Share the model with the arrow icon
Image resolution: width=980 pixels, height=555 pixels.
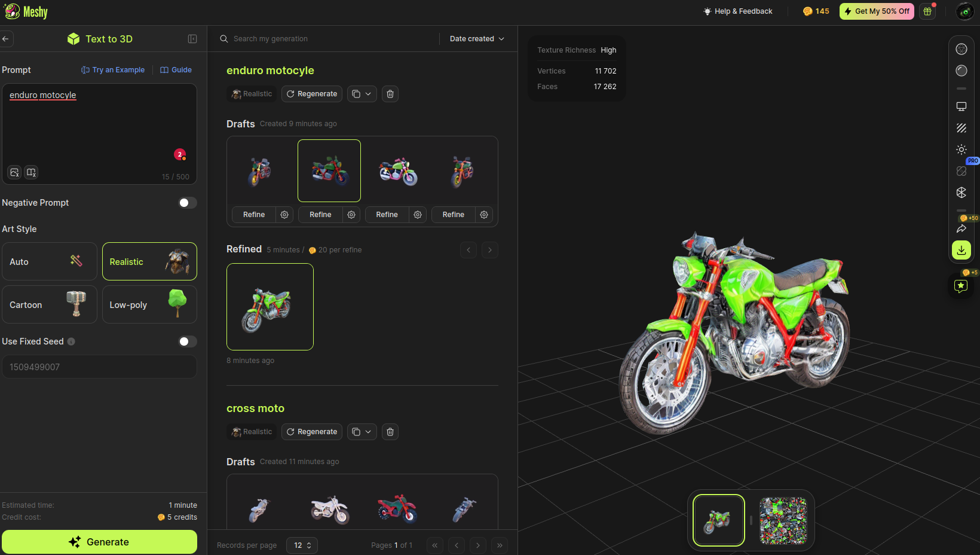coord(961,228)
